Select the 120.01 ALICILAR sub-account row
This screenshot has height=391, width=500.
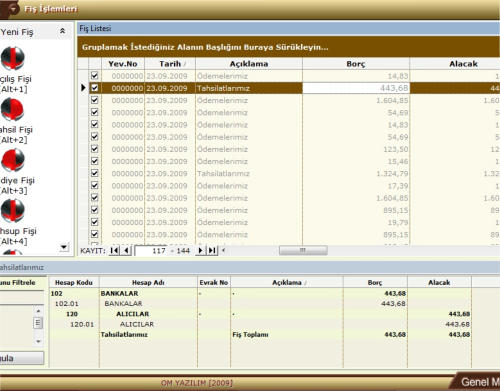pos(260,324)
